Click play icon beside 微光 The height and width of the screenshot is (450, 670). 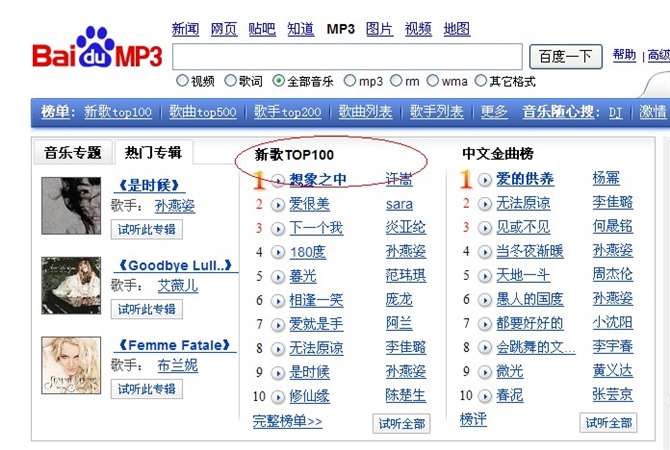click(485, 372)
